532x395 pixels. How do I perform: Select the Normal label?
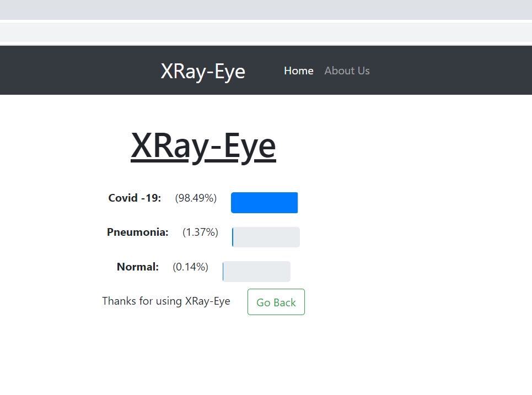click(x=137, y=267)
